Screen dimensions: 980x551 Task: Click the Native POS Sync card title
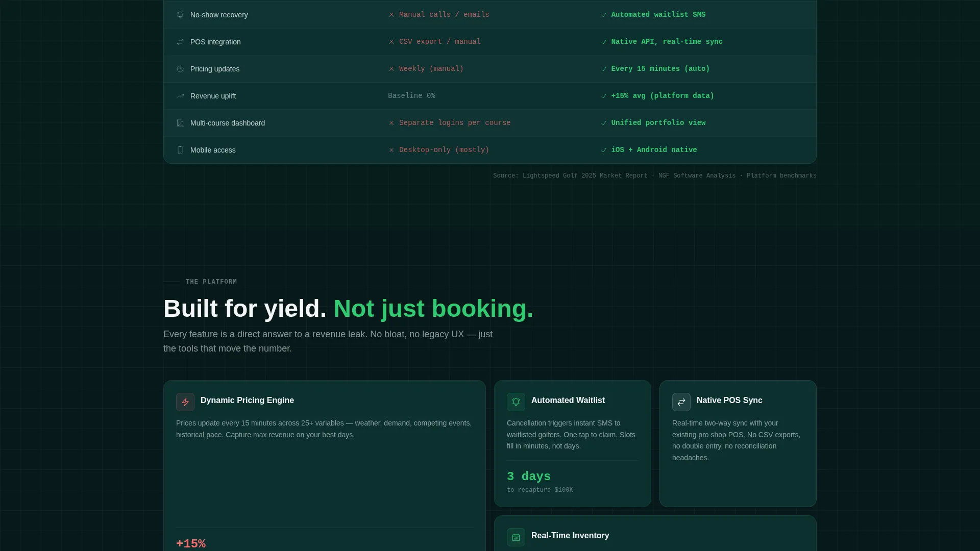coord(729,400)
